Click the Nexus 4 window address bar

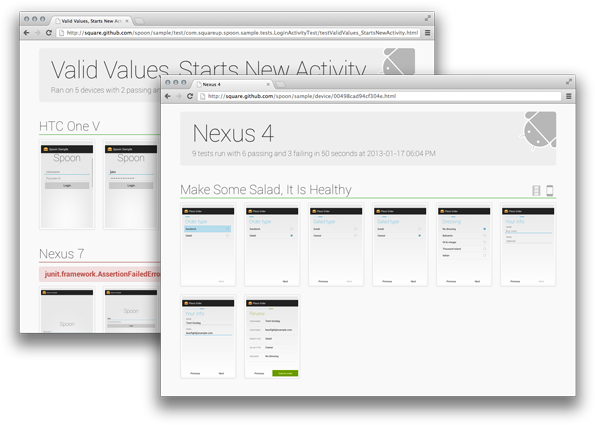pyautogui.click(x=379, y=96)
